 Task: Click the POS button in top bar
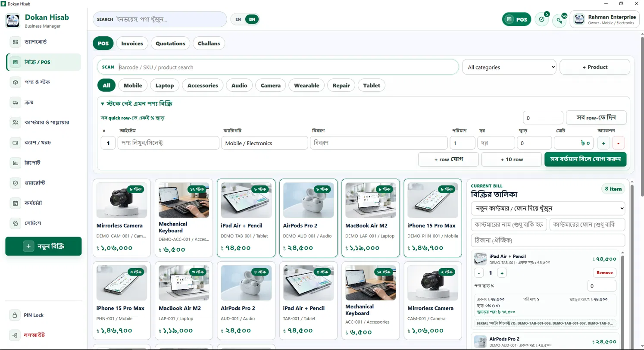[x=516, y=19]
